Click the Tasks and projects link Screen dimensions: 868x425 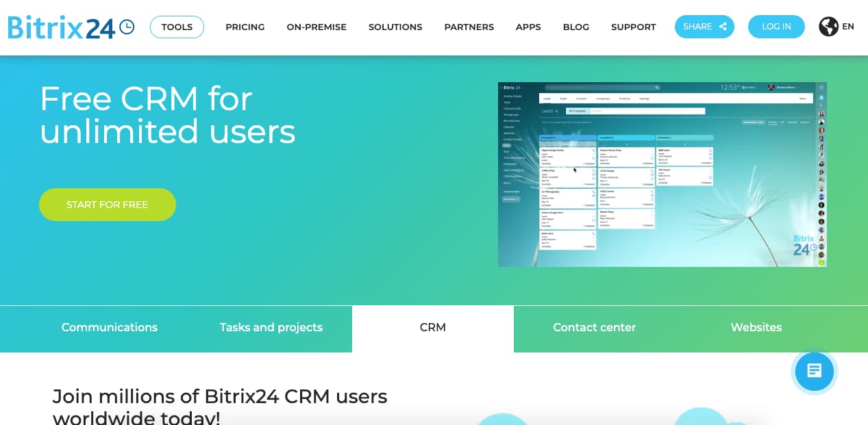pyautogui.click(x=271, y=328)
